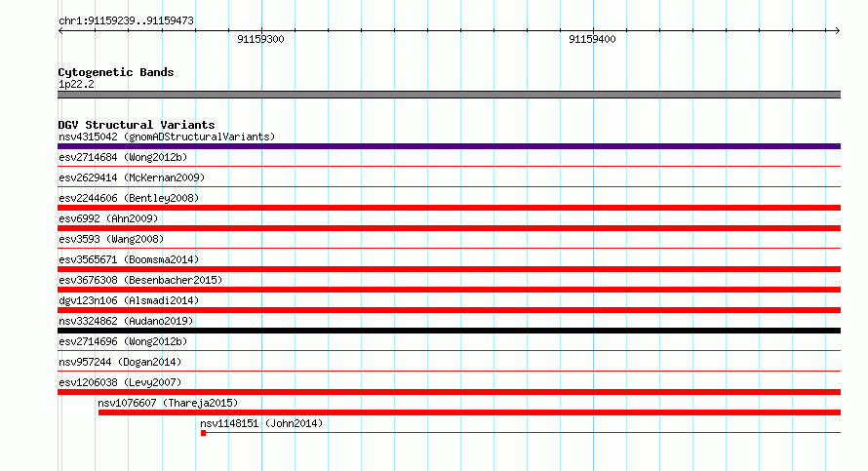Click the DGV Structural Variants track title
The width and height of the screenshot is (868, 471).
137,125
